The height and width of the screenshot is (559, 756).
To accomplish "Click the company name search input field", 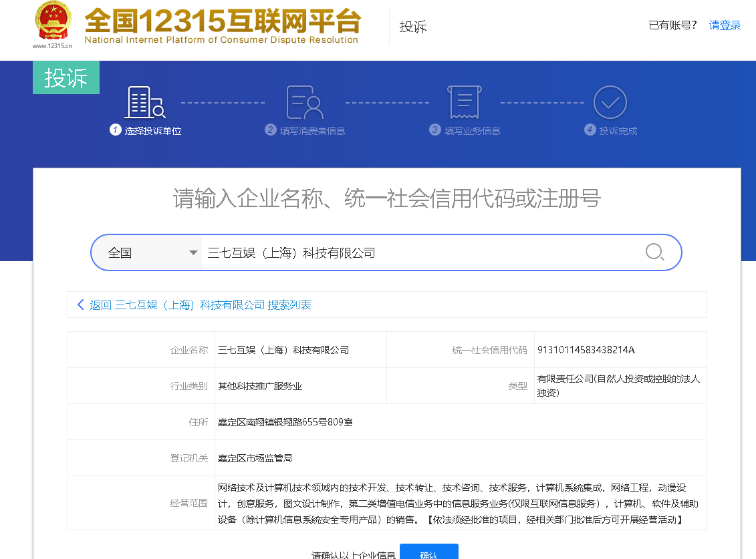I will pyautogui.click(x=420, y=253).
